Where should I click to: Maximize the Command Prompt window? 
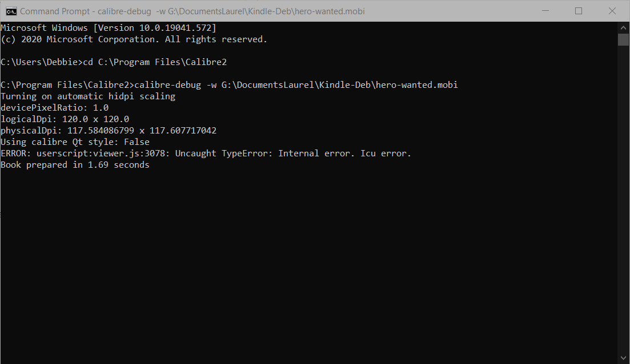pos(579,11)
